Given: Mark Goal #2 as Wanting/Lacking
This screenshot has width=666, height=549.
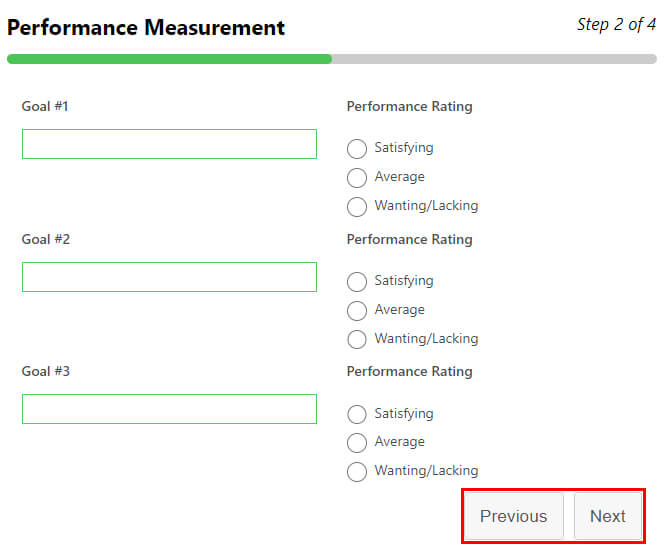Looking at the screenshot, I should click(x=357, y=339).
